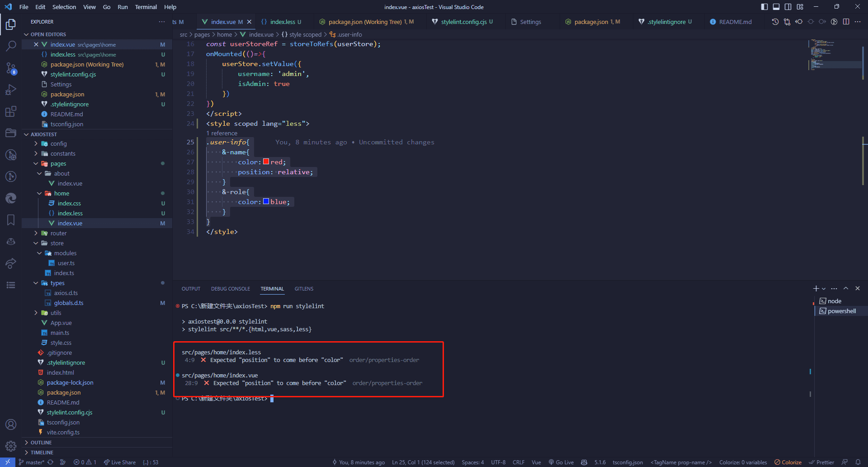Add a new terminal with plus icon
868x467 pixels.
click(x=816, y=288)
